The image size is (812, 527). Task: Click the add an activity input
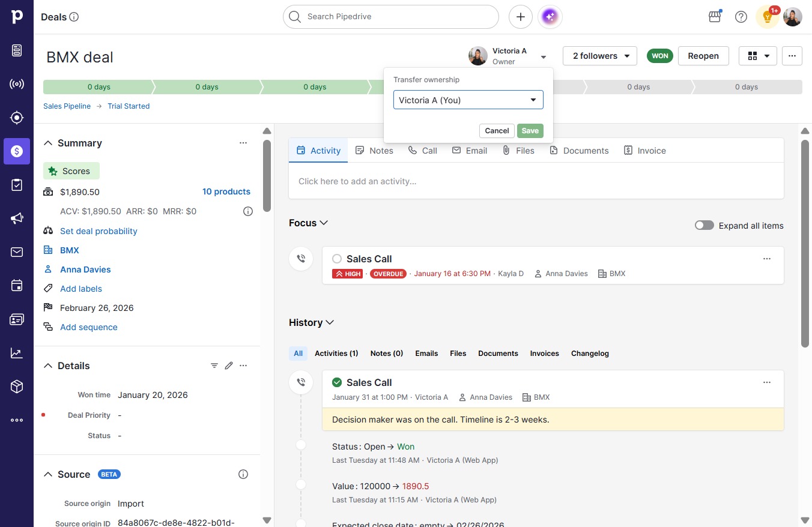[x=536, y=181]
